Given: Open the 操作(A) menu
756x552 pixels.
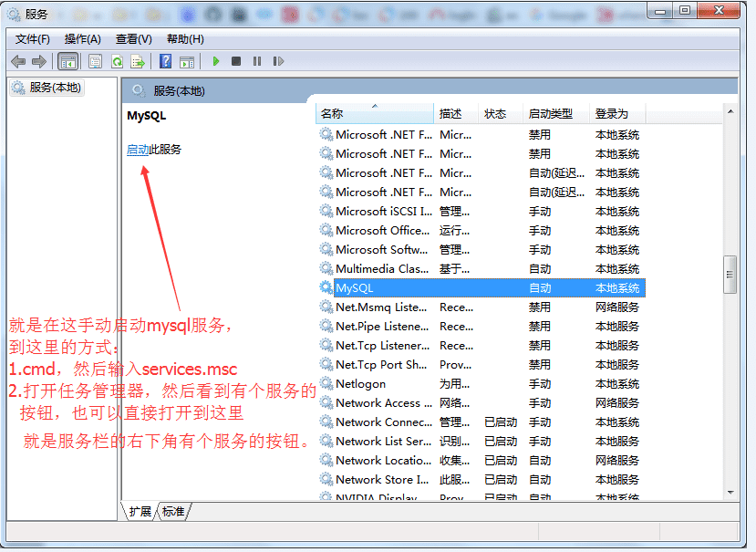Looking at the screenshot, I should (x=82, y=39).
